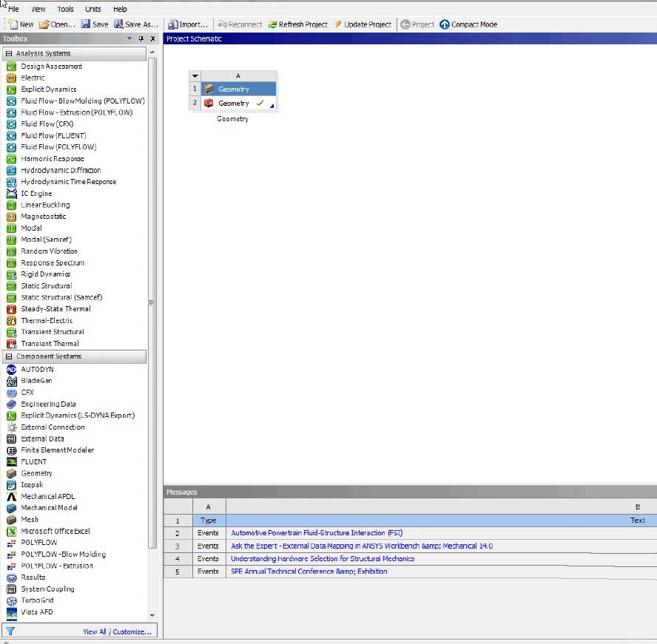
Task: Select System Coupling in the Toolbox
Action: click(47, 589)
